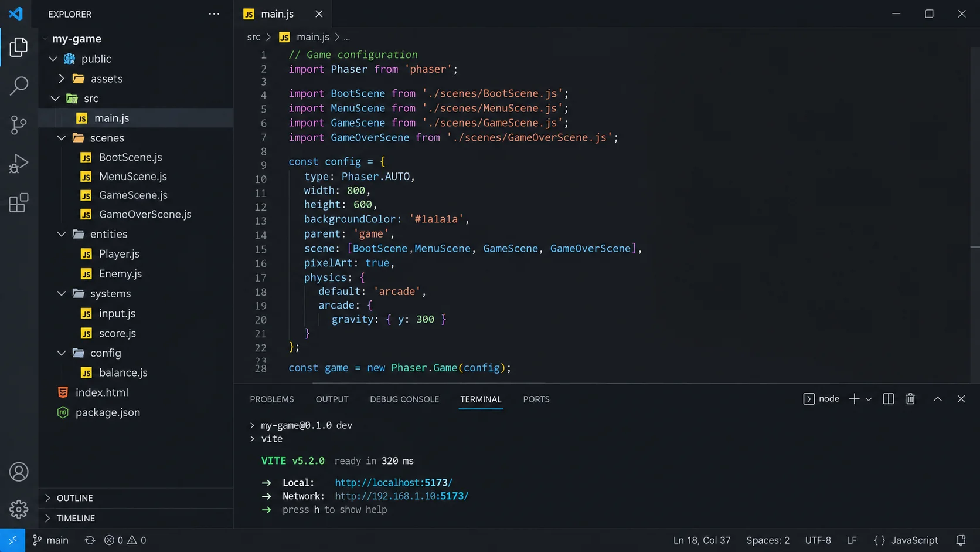This screenshot has height=552, width=980.
Task: Split the terminal
Action: (x=888, y=399)
